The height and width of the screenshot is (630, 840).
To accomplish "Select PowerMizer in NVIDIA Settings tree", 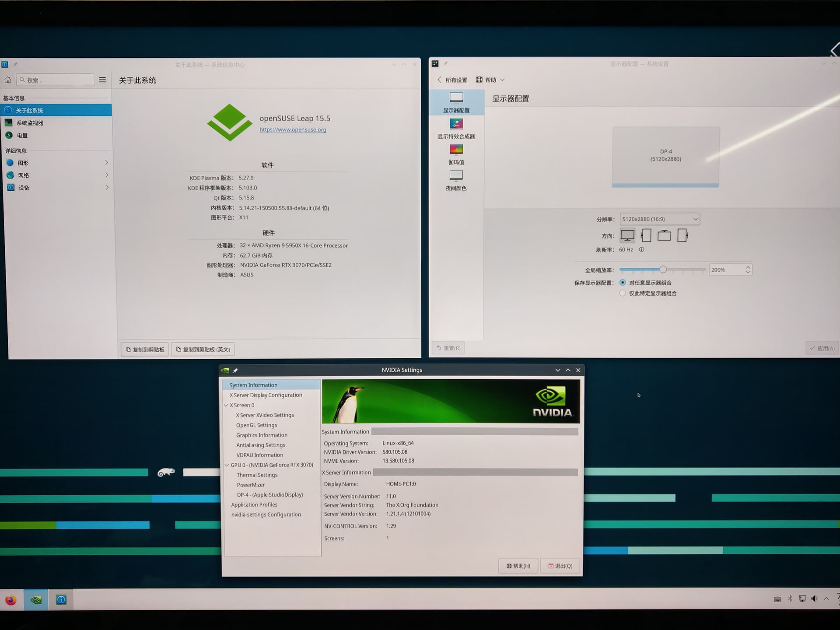I will [251, 485].
